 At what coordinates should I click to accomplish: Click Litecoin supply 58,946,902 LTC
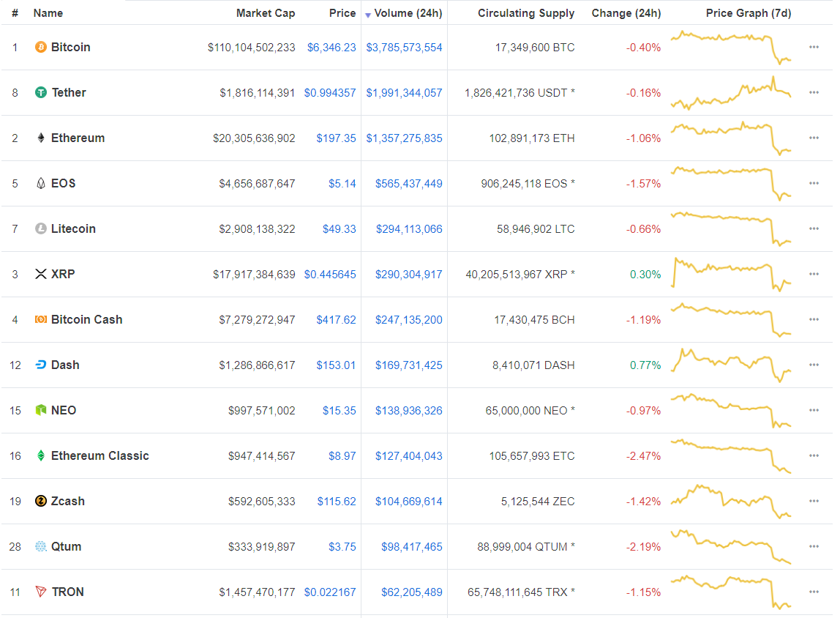pos(536,229)
